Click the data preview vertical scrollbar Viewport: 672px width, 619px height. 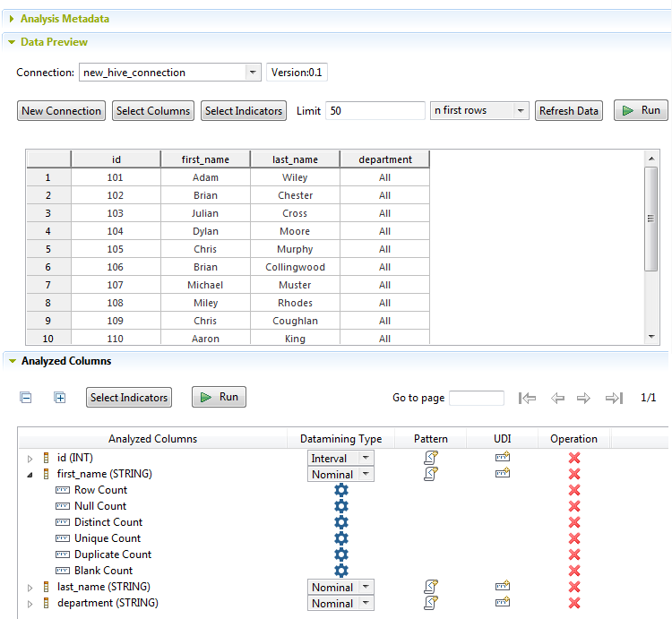click(651, 219)
